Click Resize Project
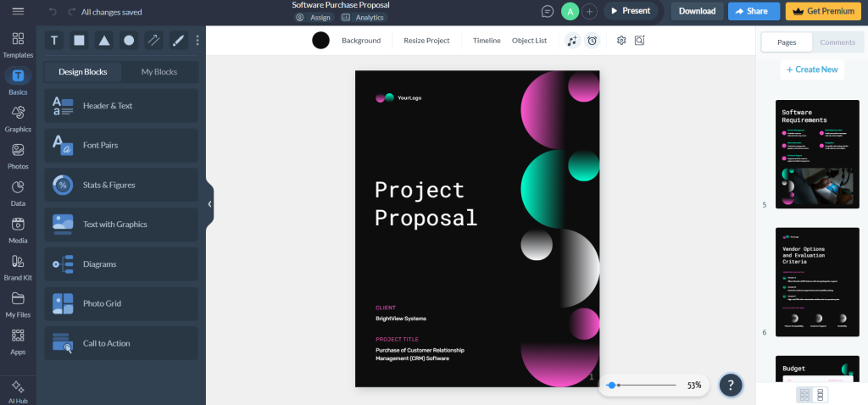Image resolution: width=868 pixels, height=405 pixels. pyautogui.click(x=426, y=41)
